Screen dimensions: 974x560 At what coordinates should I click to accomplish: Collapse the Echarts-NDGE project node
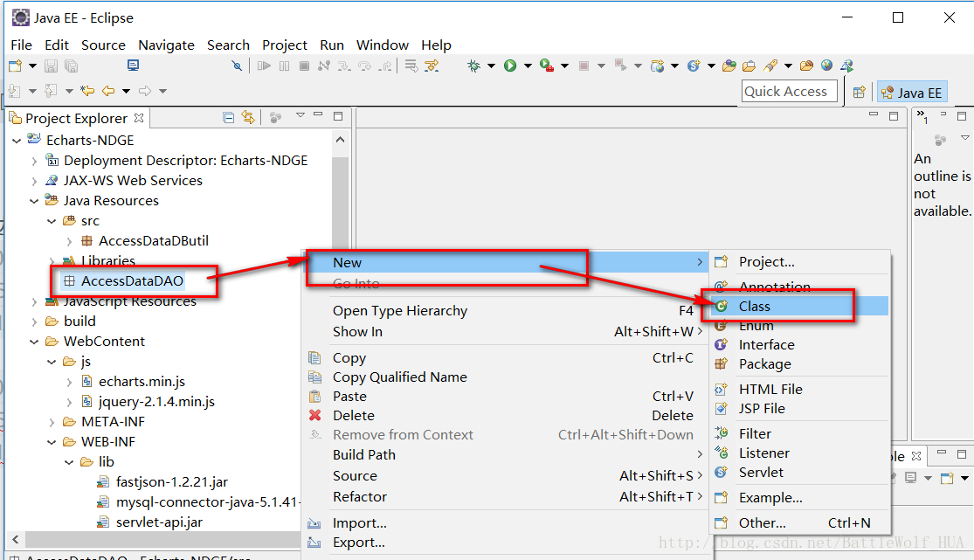point(17,141)
